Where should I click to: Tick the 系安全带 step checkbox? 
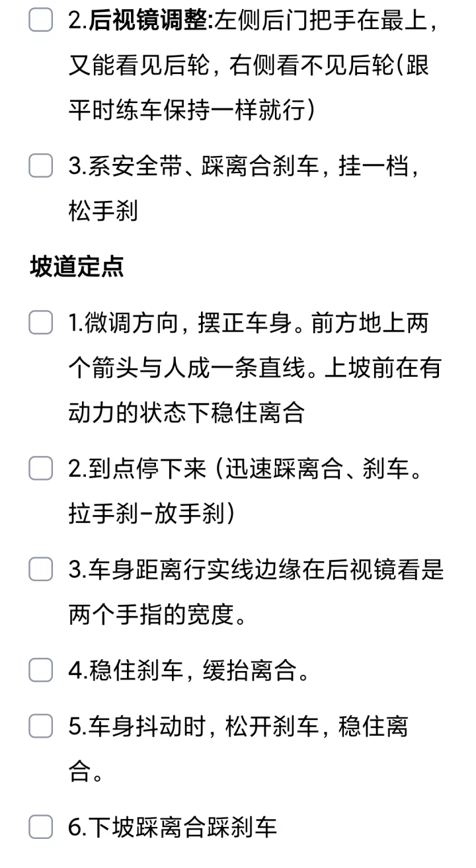point(40,166)
